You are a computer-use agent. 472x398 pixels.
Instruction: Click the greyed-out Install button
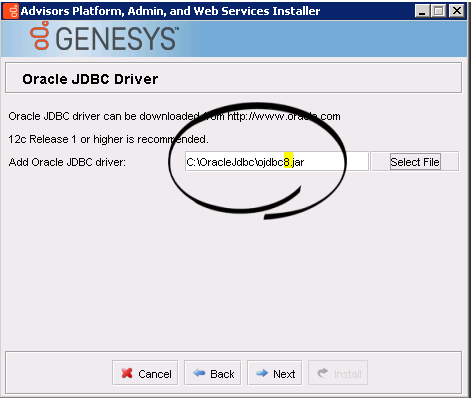338,373
